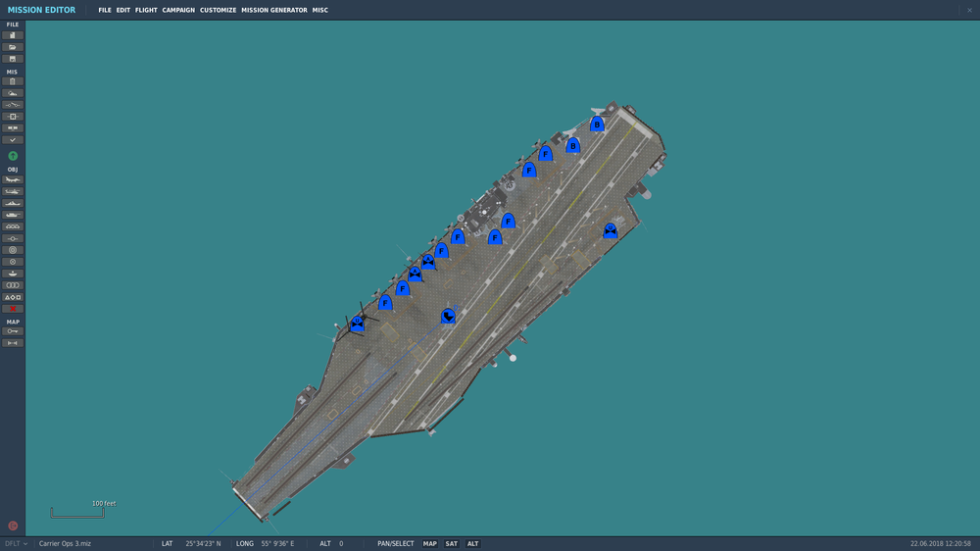This screenshot has height=551, width=980.
Task: Click the Save mission disk icon
Action: click(x=13, y=59)
